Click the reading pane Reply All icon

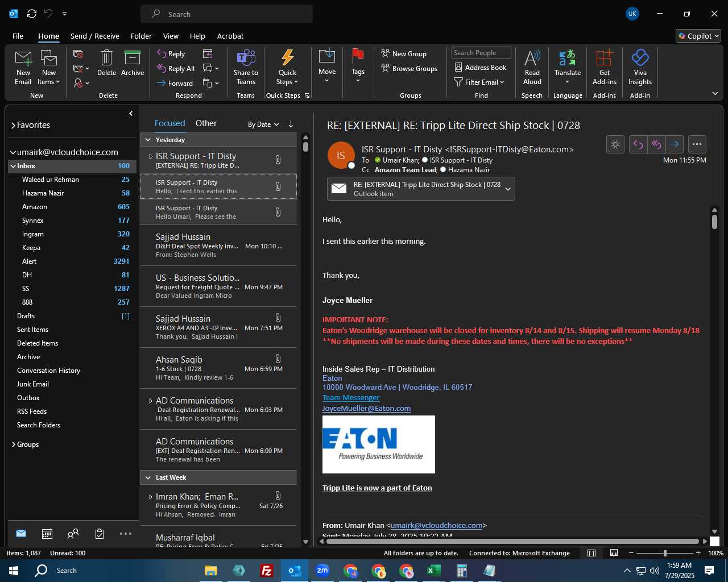[x=656, y=144]
